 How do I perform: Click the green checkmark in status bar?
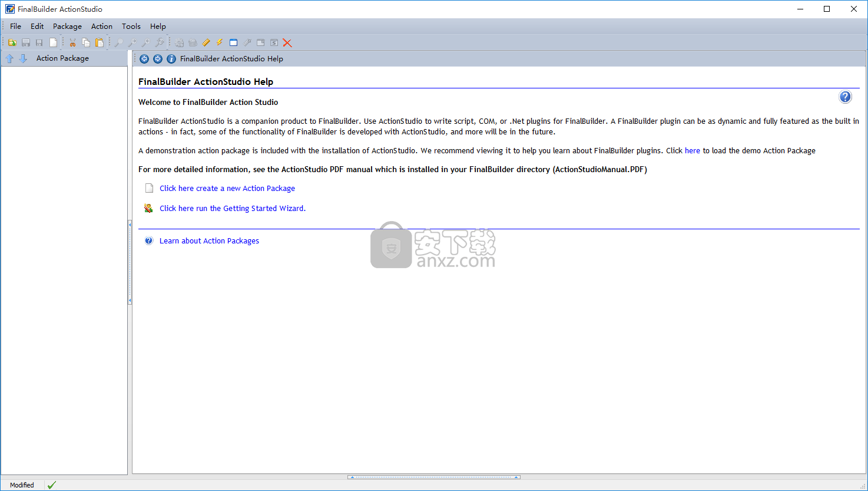[52, 485]
